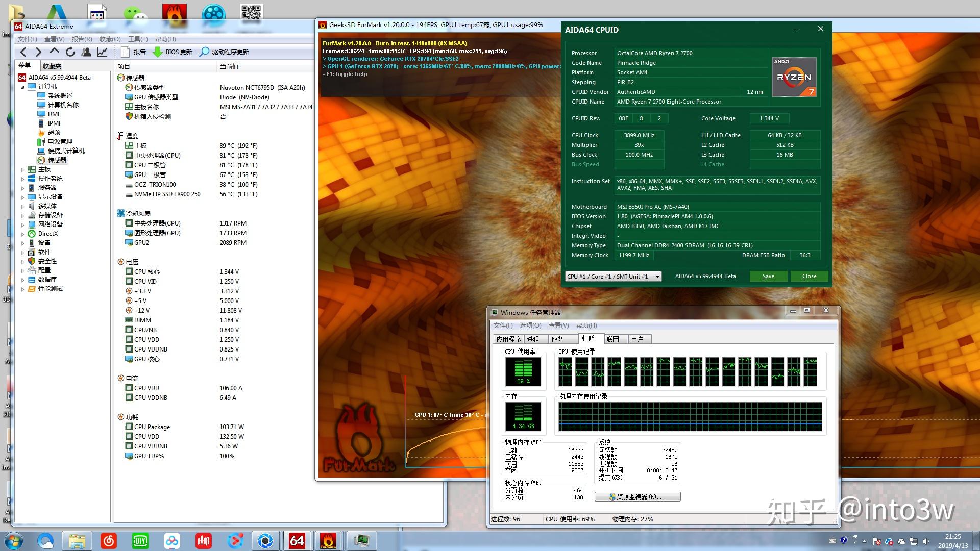The image size is (980, 551).
Task: Open the QR code desktop icon
Action: point(251,12)
